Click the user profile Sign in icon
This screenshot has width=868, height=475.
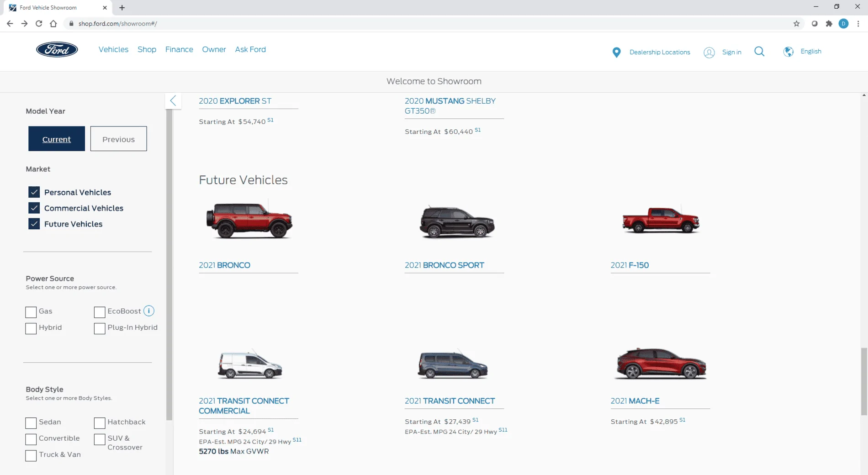click(x=709, y=53)
